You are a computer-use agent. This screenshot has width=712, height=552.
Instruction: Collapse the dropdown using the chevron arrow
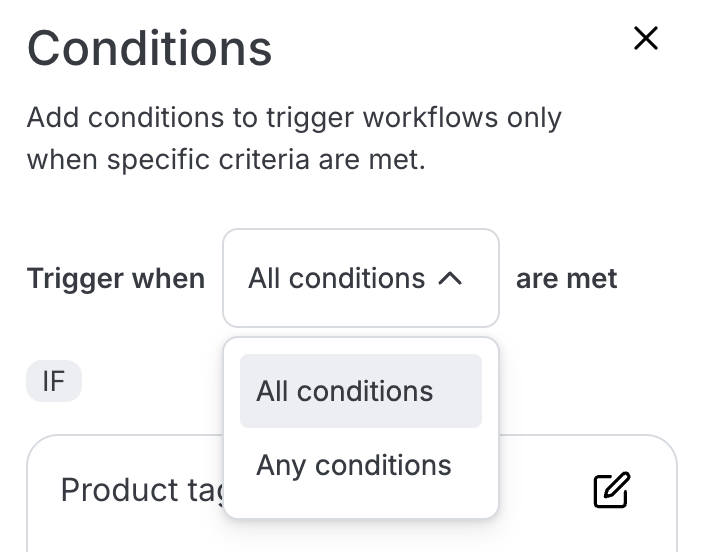tap(451, 279)
